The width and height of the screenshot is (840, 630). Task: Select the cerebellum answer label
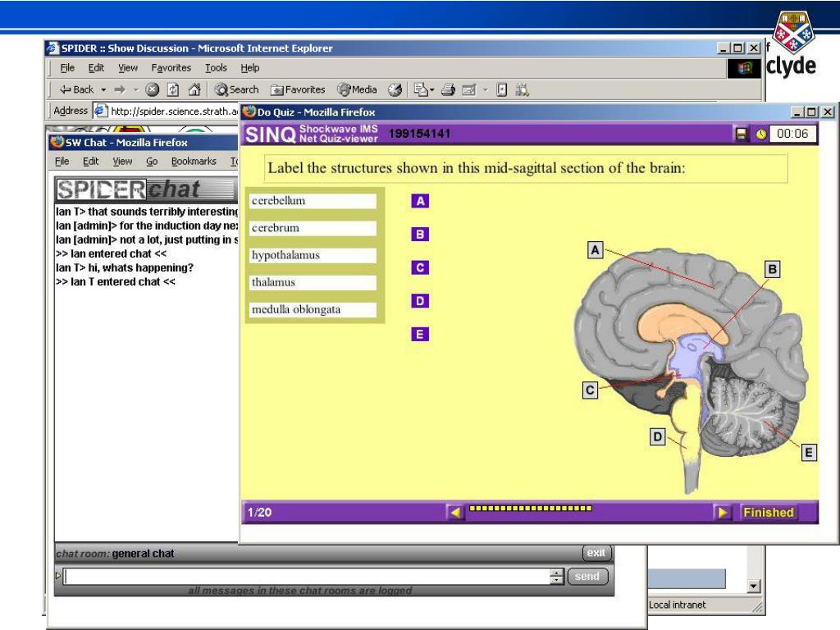[x=313, y=201]
